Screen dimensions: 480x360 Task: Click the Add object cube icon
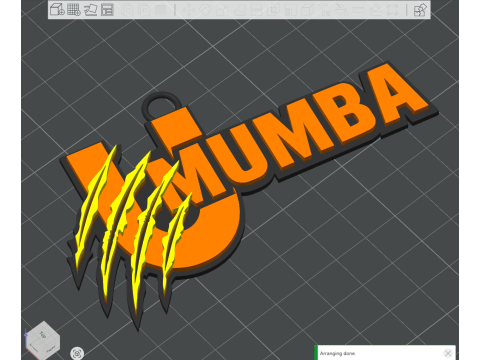(x=57, y=10)
